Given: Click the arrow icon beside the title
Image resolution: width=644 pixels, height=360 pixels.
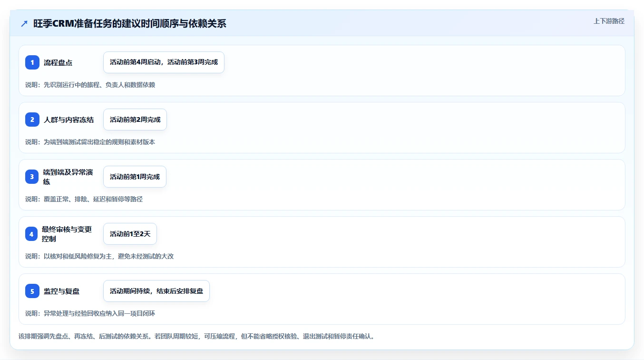Looking at the screenshot, I should pyautogui.click(x=24, y=23).
